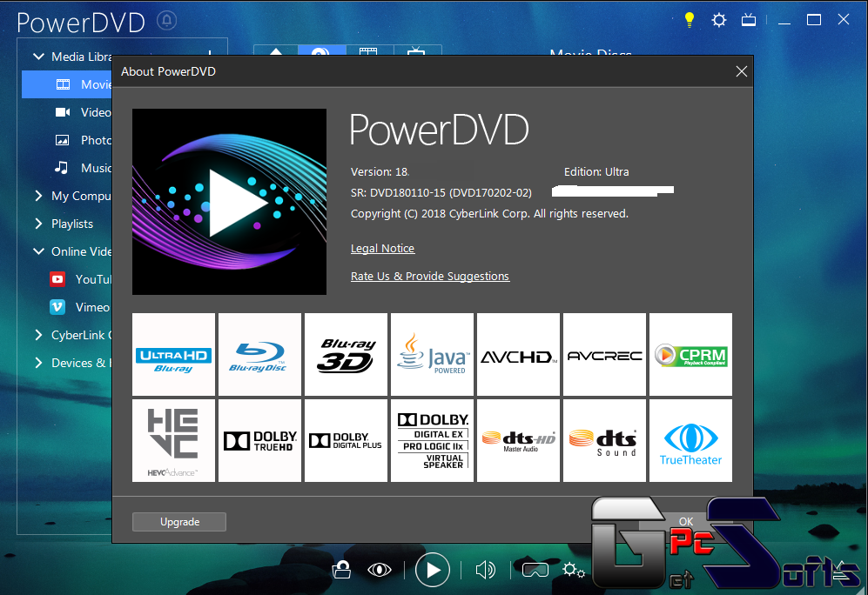Screen dimensions: 868x595
Task: Click the Dolby Digital EX Pro Logic tile
Action: [433, 441]
